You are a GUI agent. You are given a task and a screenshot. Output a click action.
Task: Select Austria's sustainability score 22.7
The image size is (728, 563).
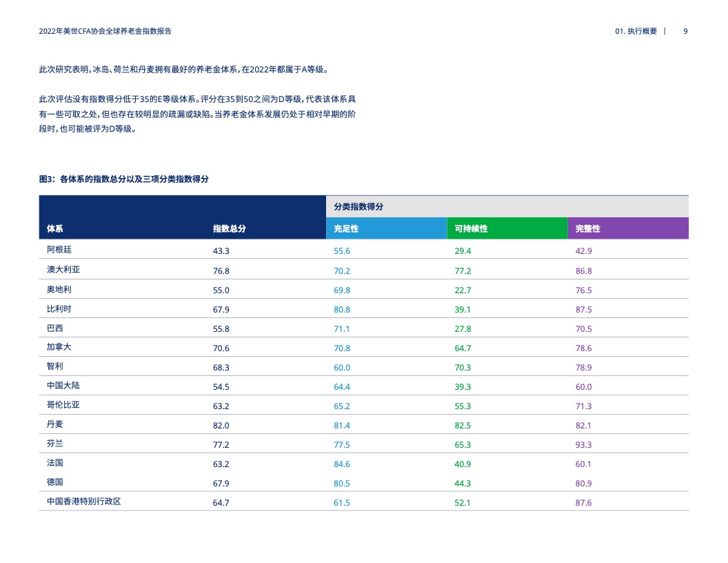tap(463, 290)
